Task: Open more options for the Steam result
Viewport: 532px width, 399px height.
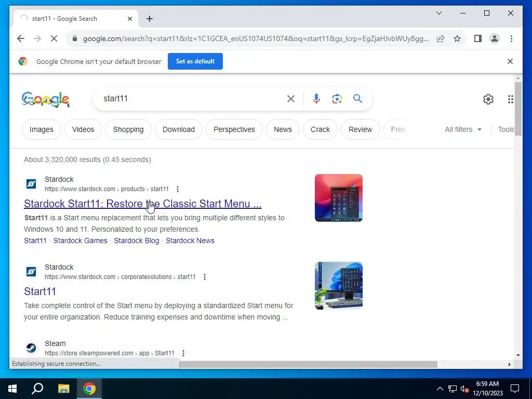Action: 183,353
